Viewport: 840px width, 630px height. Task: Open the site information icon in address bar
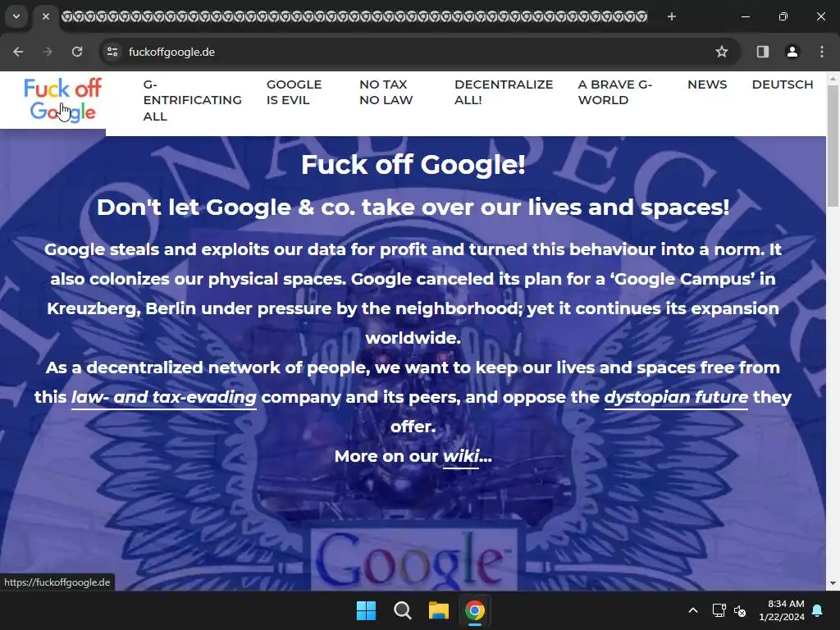[112, 52]
